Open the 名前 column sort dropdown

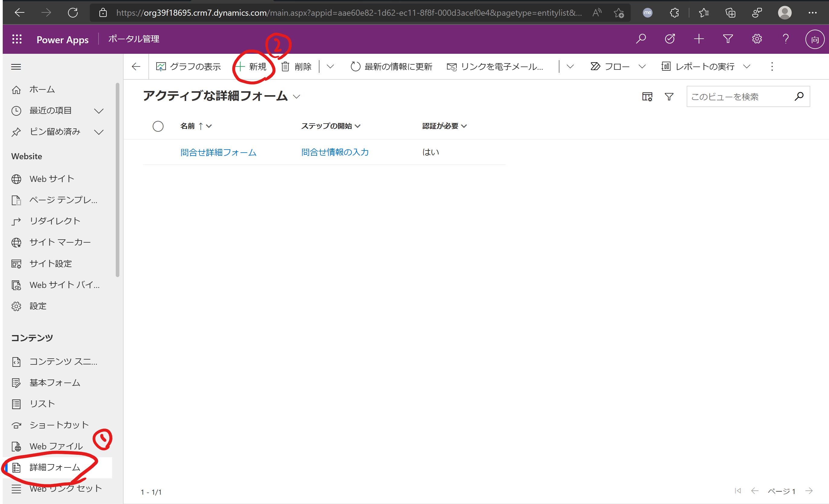tap(209, 126)
